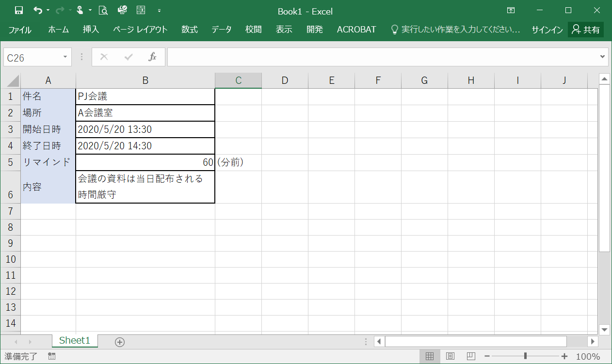Click the Select All corner triangle
612x364 pixels.
point(11,80)
